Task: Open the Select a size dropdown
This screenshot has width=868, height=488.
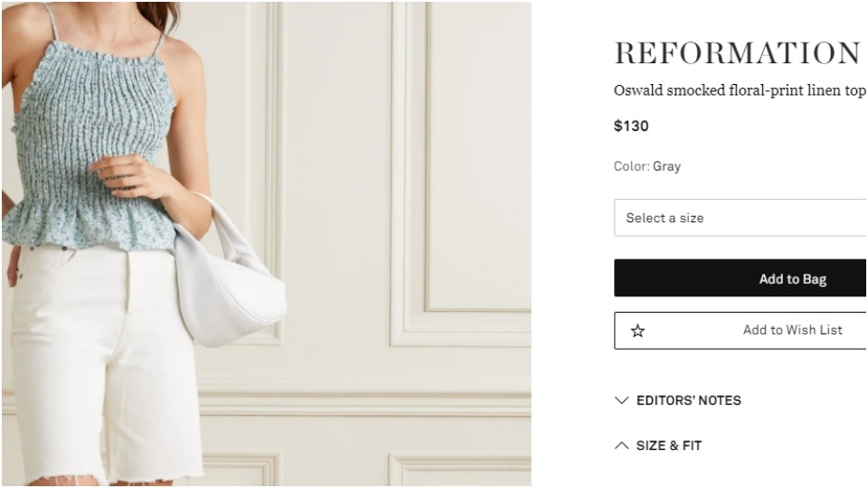Action: (741, 218)
